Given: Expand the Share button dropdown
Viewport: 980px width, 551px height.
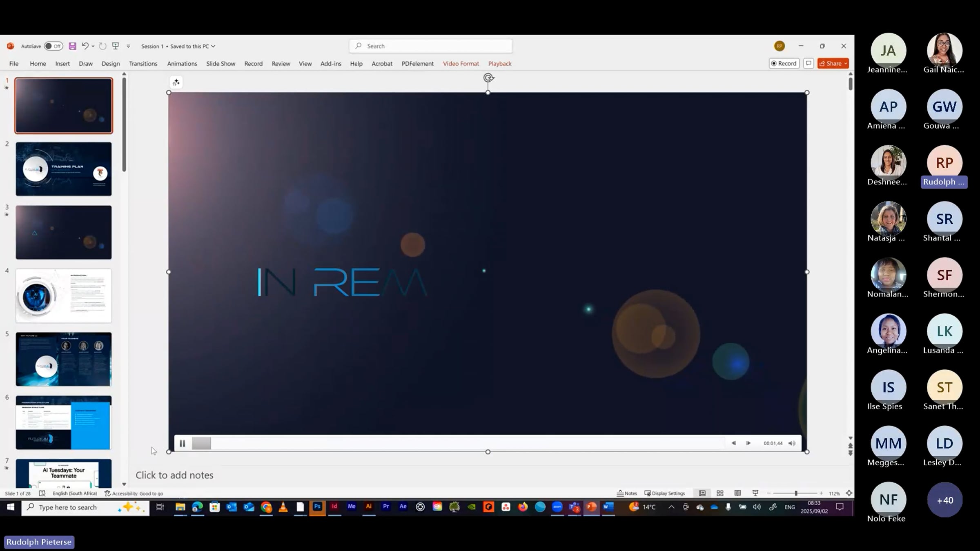Looking at the screenshot, I should pyautogui.click(x=846, y=63).
